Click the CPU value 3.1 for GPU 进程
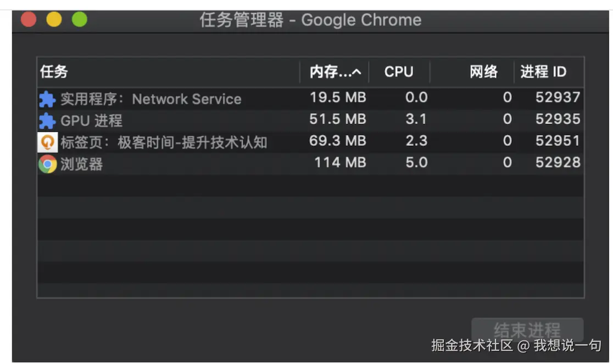The width and height of the screenshot is (613, 364). 417,120
